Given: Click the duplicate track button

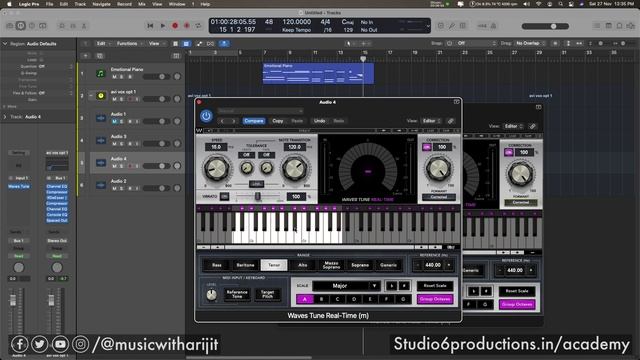Looking at the screenshot, I should click(x=100, y=56).
